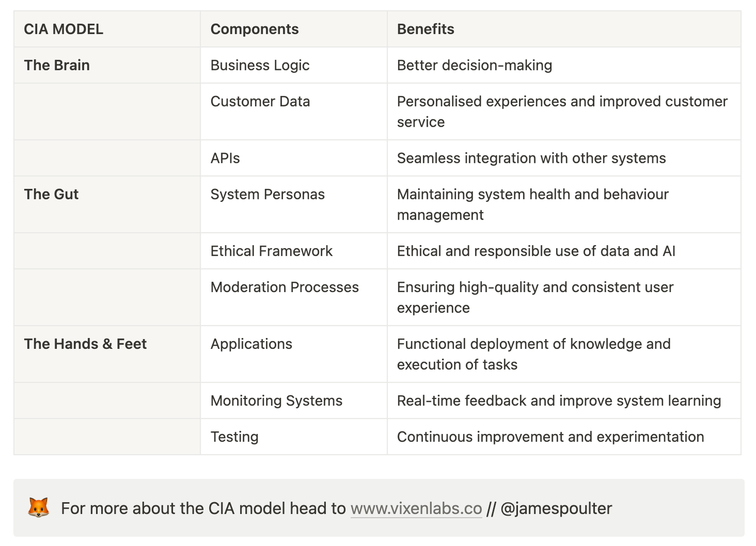Screen dimensions: 756x546
Task: Click the Ethical Framework cell
Action: pos(294,251)
